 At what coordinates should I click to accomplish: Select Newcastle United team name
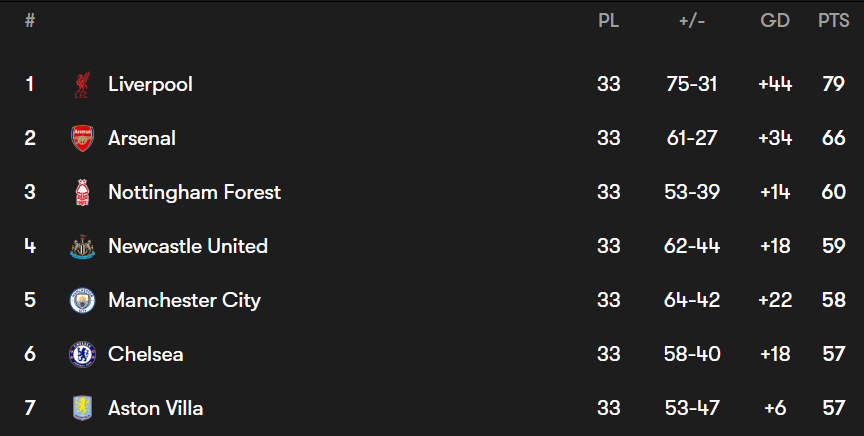[x=188, y=246]
